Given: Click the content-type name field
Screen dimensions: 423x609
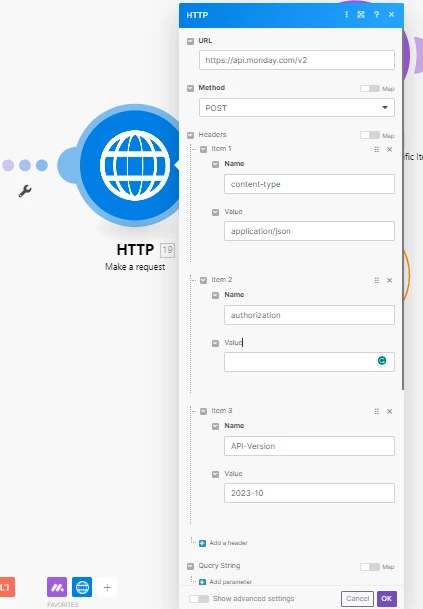Looking at the screenshot, I should pos(309,184).
